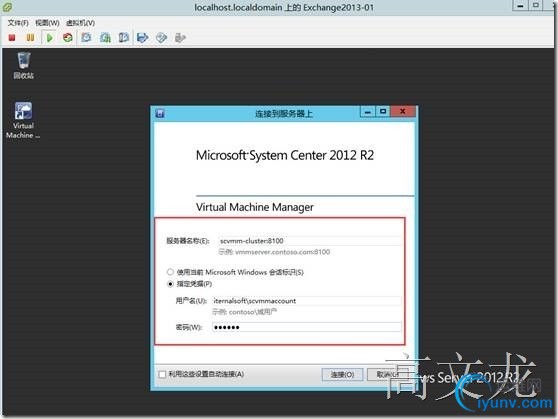558x419 pixels.
Task: Click the connect CD/DVD icon
Action: [161, 37]
